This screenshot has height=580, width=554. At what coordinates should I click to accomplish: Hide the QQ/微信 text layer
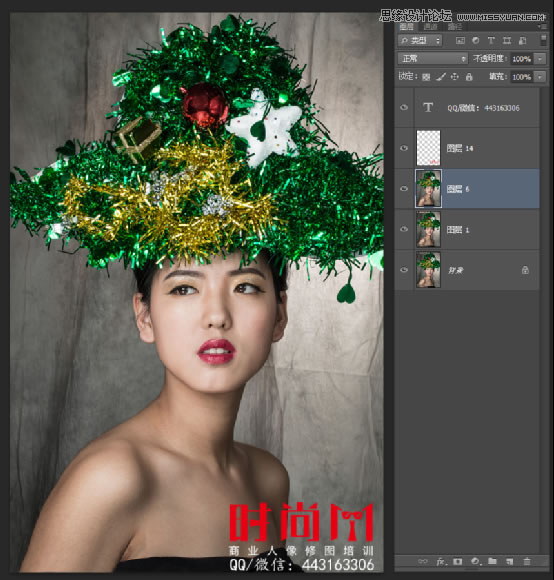(x=404, y=107)
